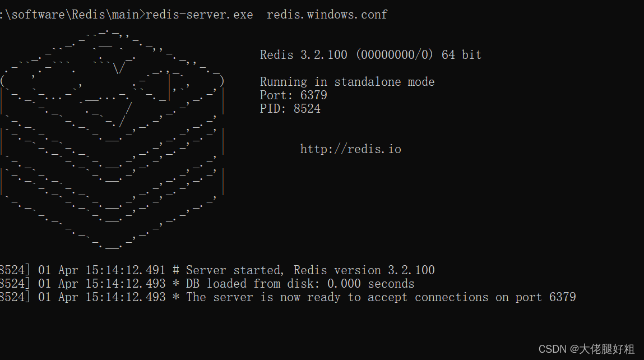The width and height of the screenshot is (644, 360).
Task: Click the 大佬腿好粗 username in watermark
Action: coord(607,349)
